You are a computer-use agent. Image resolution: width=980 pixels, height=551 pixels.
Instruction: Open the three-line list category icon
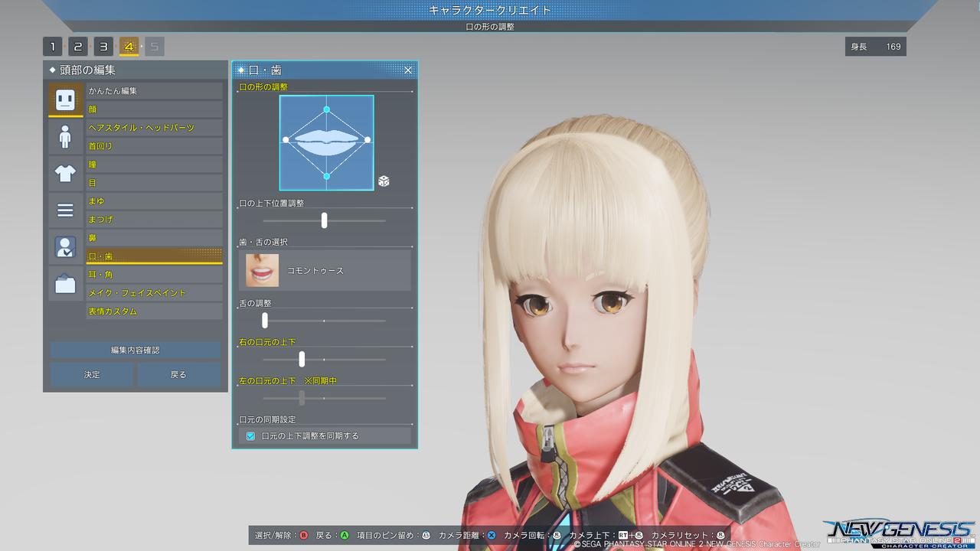coord(65,210)
